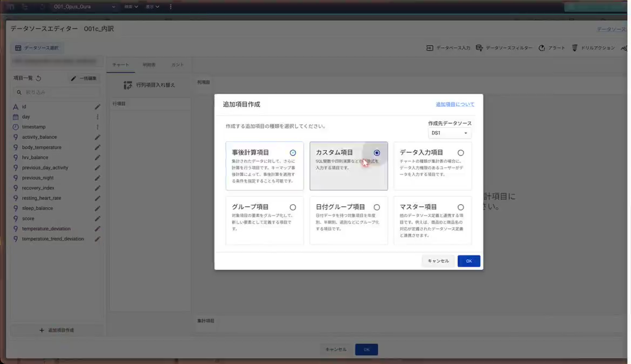631x364 pixels.
Task: Open the more-options menu for day
Action: click(97, 117)
